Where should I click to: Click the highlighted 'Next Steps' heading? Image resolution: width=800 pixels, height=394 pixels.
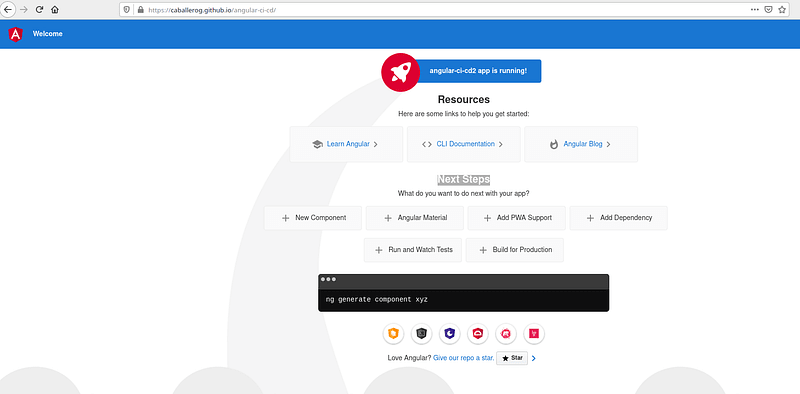pos(464,180)
